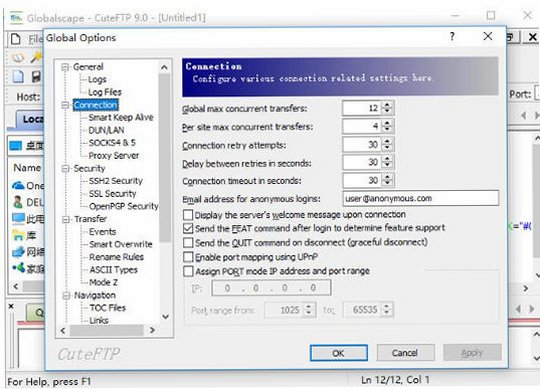The width and height of the screenshot is (540, 389).
Task: Click options tree horizontal scrollbar thumb
Action: click(x=107, y=330)
